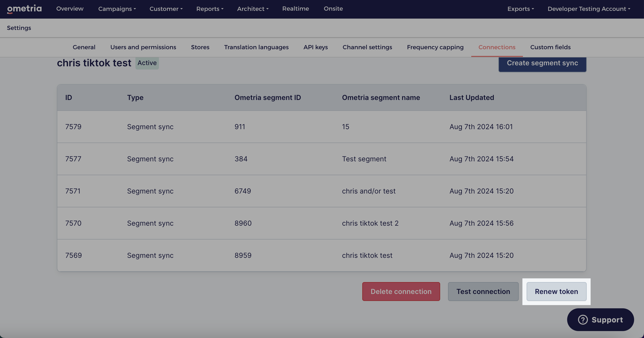Click the Aug 7th 2024 16:01 timestamp
The width and height of the screenshot is (644, 338).
coord(481,127)
